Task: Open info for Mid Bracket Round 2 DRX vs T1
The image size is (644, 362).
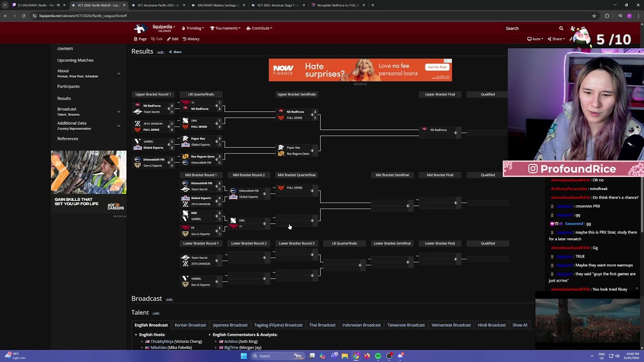Action: pyautogui.click(x=264, y=223)
